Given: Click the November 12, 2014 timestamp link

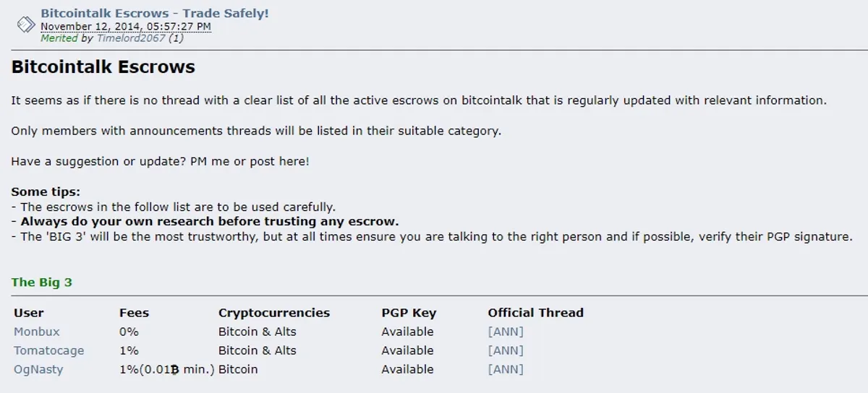Looking at the screenshot, I should [126, 27].
